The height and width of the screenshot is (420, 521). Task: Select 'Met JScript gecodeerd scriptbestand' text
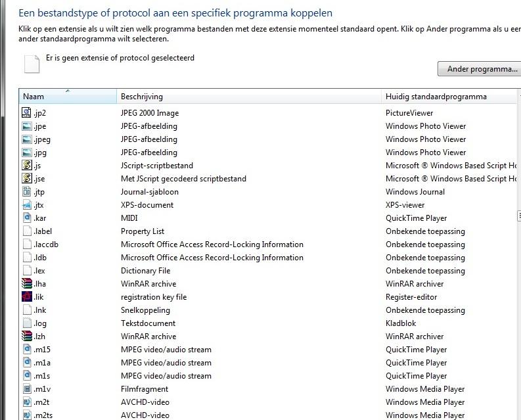pos(183,179)
